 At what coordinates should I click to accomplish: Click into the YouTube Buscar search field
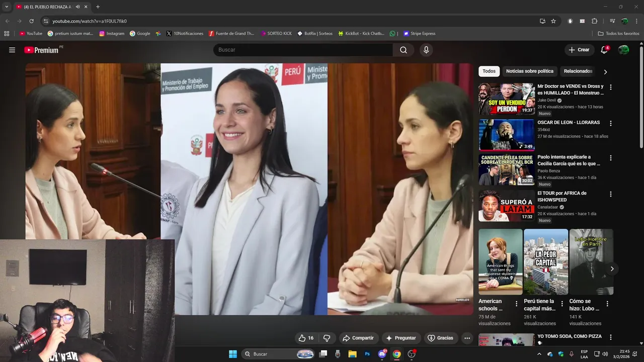pyautogui.click(x=303, y=50)
